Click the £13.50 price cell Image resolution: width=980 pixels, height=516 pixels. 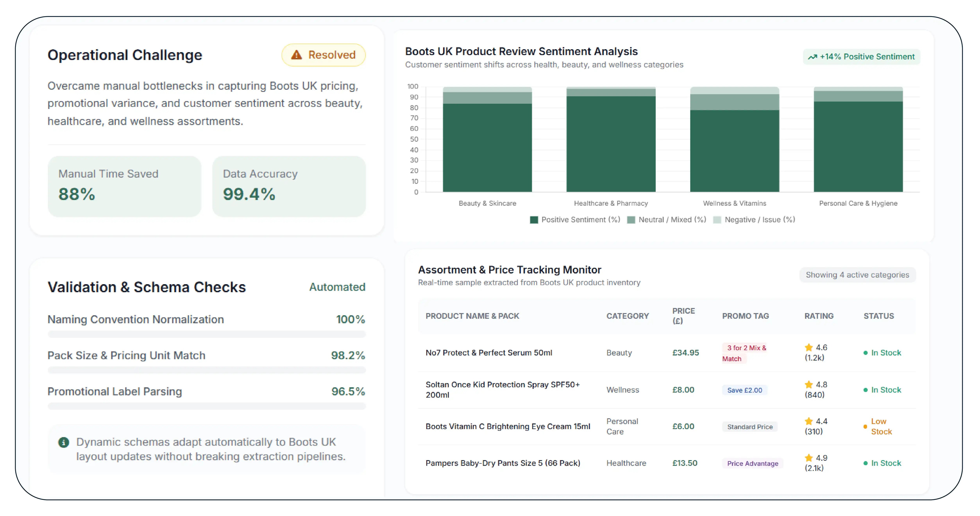pyautogui.click(x=685, y=463)
